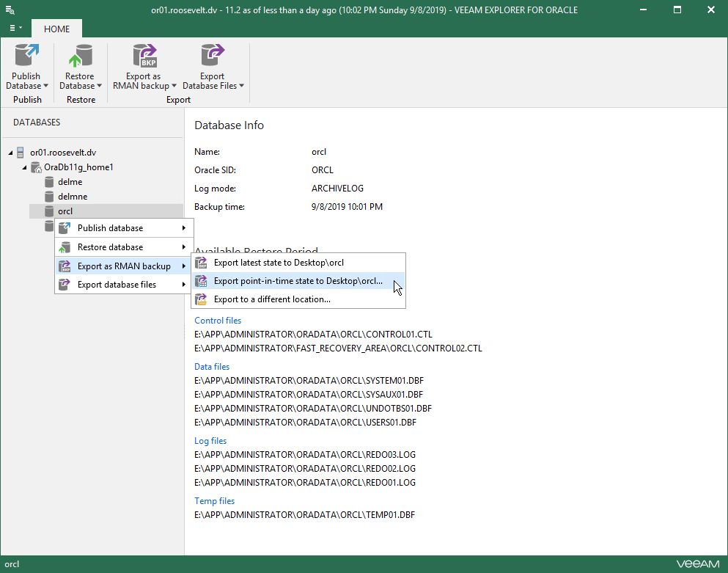
Task: Open the Publish Database dropdown arrow
Action: 46,86
